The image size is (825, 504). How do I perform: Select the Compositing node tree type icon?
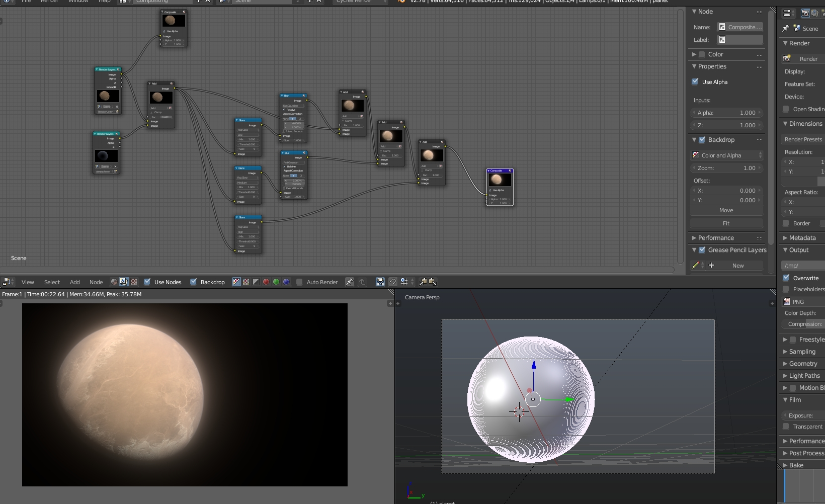tap(124, 282)
